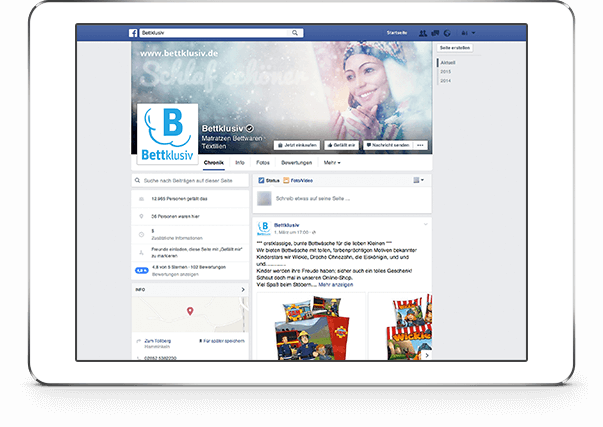Click the search magnifier button
The height and width of the screenshot is (427, 603).
coord(295,33)
